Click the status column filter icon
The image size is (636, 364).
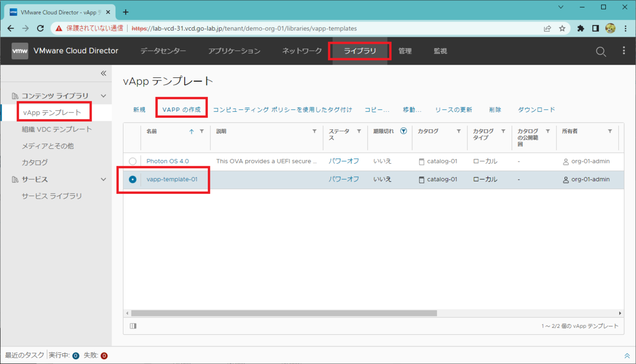(359, 131)
